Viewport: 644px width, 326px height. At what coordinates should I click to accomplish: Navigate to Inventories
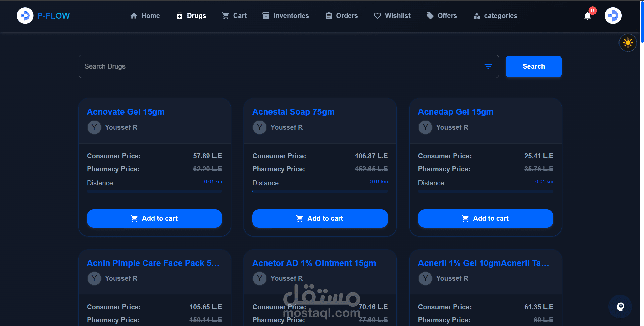point(286,16)
